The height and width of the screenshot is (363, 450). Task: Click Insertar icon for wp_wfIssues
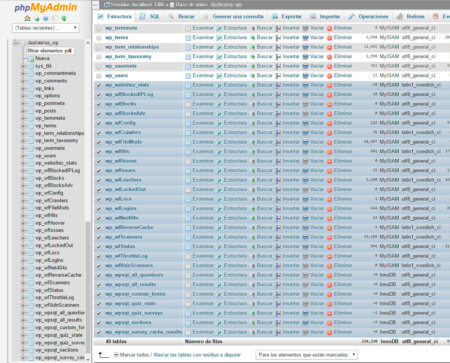point(279,171)
